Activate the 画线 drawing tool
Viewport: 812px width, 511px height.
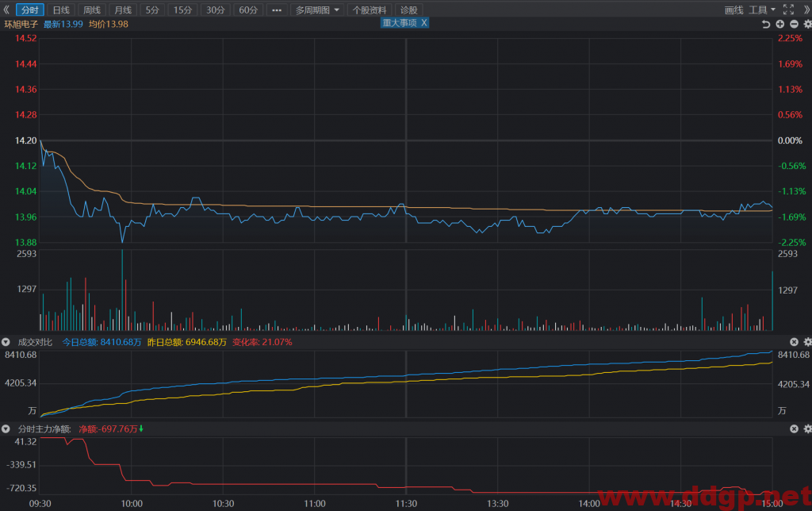[x=733, y=10]
